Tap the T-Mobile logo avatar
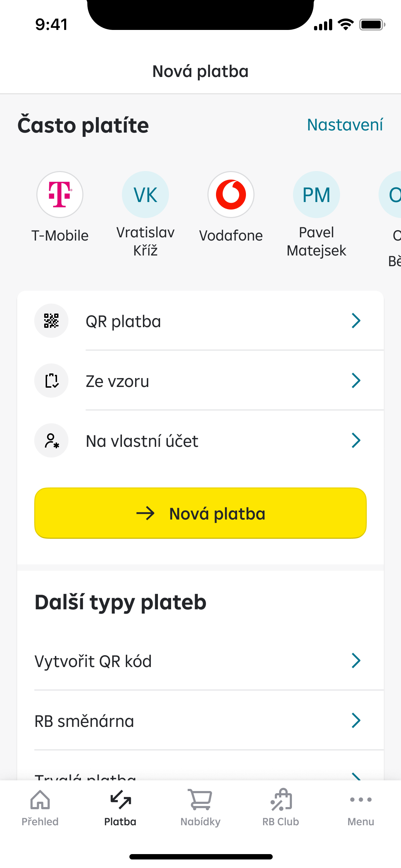The image size is (401, 868). pyautogui.click(x=60, y=195)
